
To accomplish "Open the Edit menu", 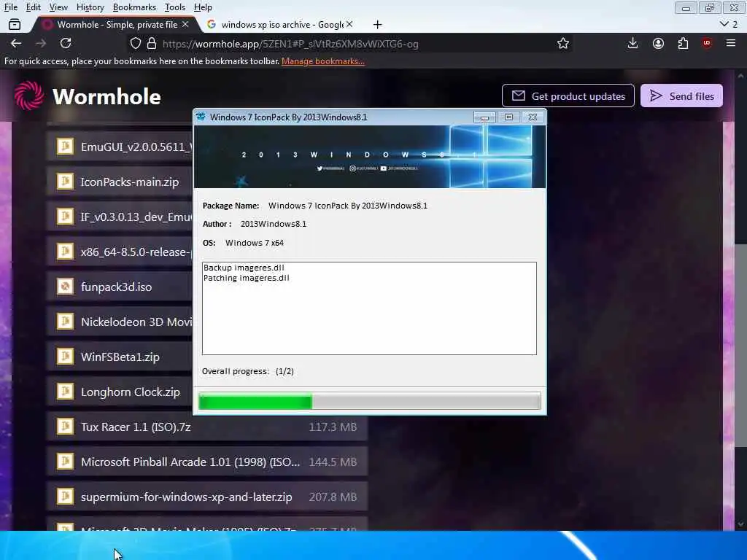I will pos(33,7).
